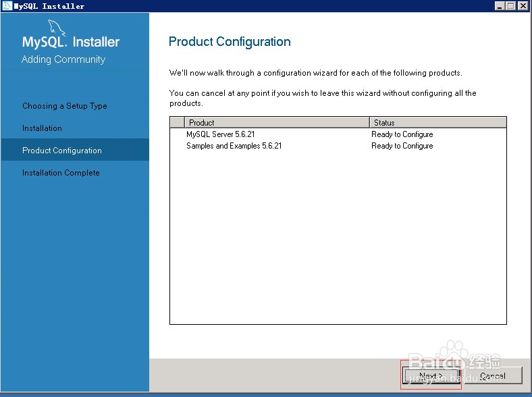532x397 pixels.
Task: Close the MySQL Installer window
Action: click(x=523, y=6)
